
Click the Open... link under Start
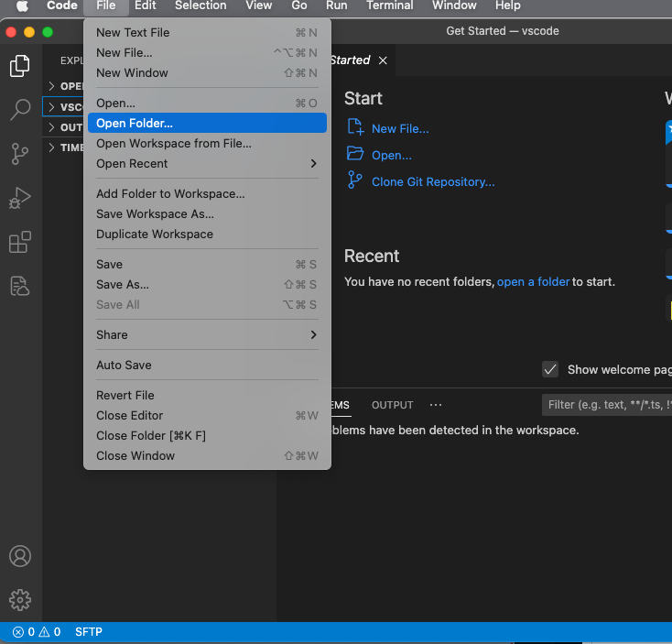tap(391, 155)
